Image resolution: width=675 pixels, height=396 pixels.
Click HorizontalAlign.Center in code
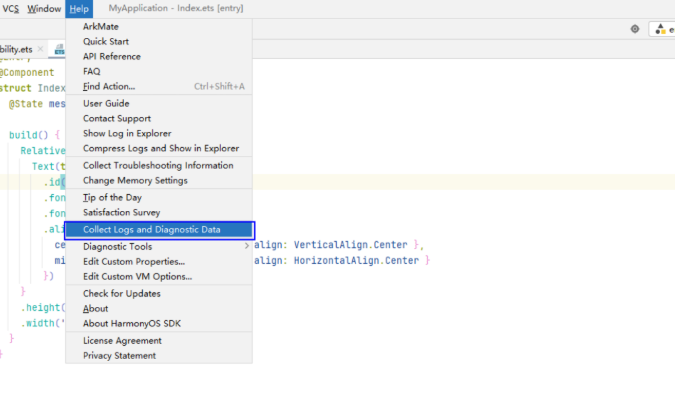coord(356,261)
